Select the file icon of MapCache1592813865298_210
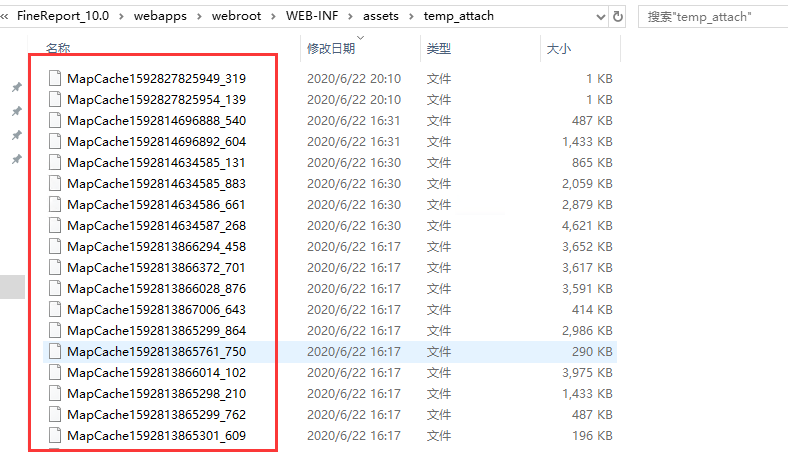Screen dimensions: 788x466 pyautogui.click(x=55, y=394)
